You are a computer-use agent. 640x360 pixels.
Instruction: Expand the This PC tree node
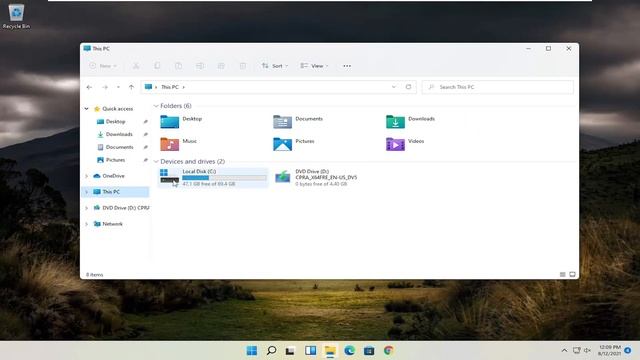(x=87, y=192)
